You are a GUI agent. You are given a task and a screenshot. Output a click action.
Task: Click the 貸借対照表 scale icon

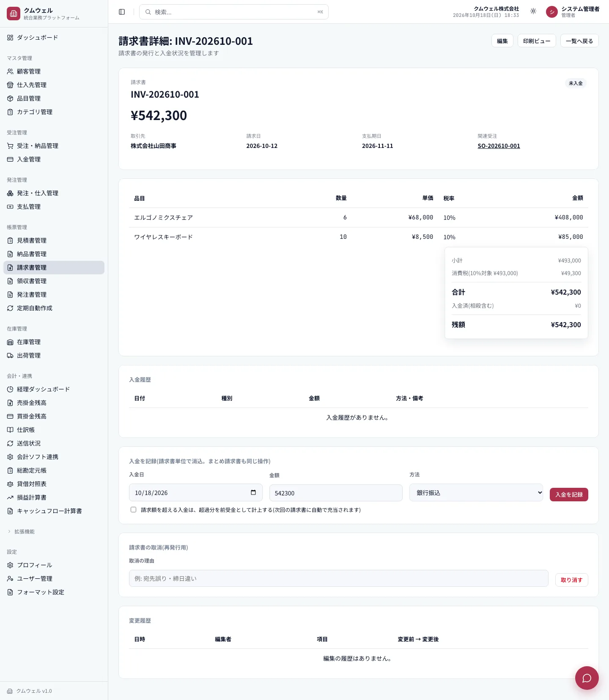(10, 484)
